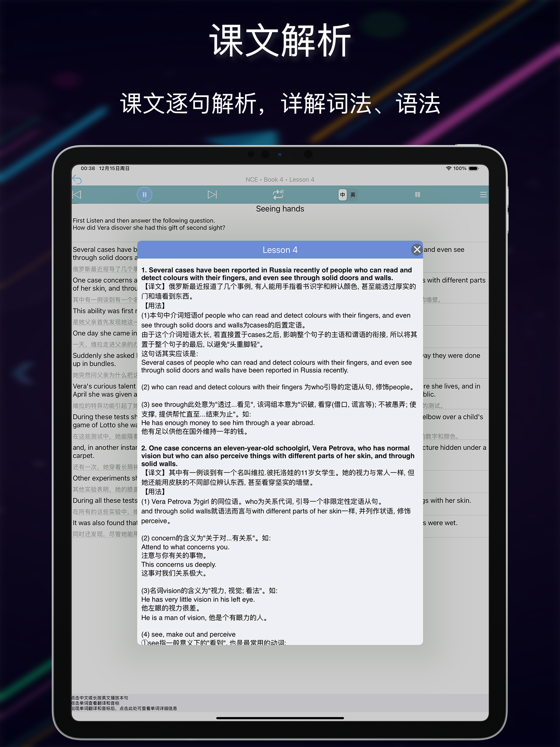Switch to English display with 英

[353, 194]
